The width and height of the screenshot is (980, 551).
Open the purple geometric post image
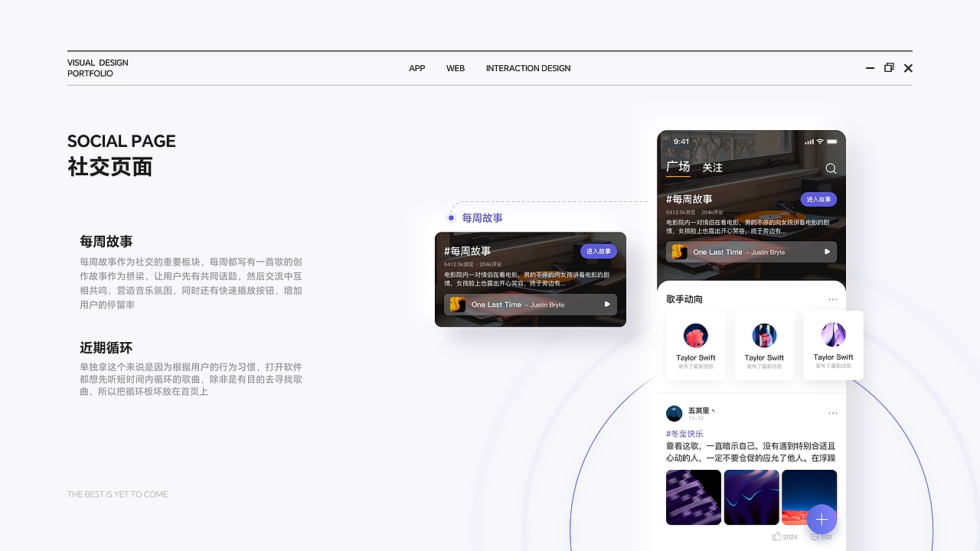[694, 497]
